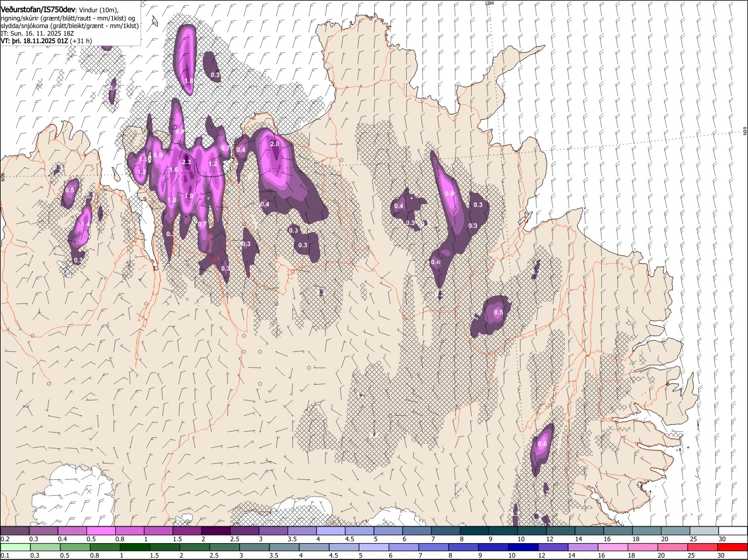The image size is (748, 560).
Task: Click the 'Veðurstofan/IS750dev' title text
Action: pyautogui.click(x=38, y=10)
